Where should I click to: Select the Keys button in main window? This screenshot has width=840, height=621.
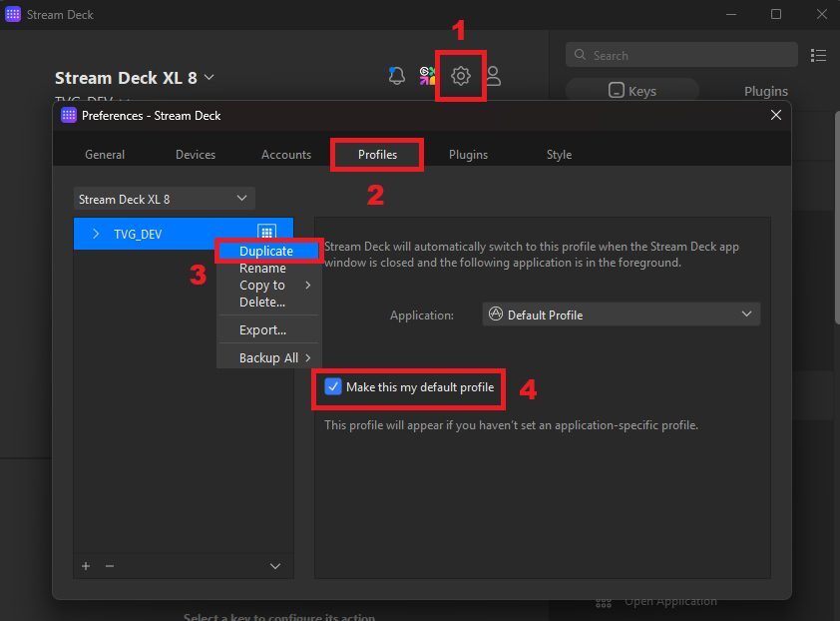[x=632, y=91]
